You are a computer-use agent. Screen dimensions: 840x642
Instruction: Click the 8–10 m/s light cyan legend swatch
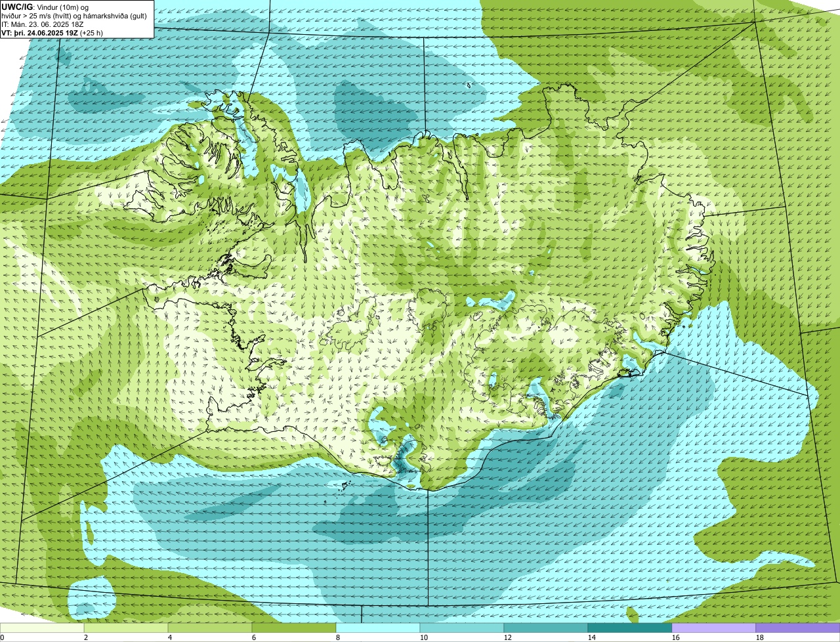tap(378, 628)
